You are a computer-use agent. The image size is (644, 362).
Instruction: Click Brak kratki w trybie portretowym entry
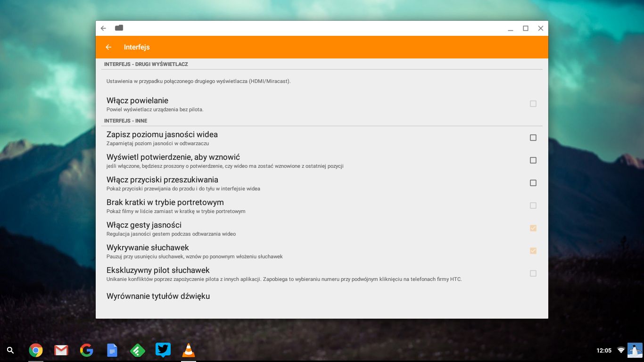[x=322, y=206]
